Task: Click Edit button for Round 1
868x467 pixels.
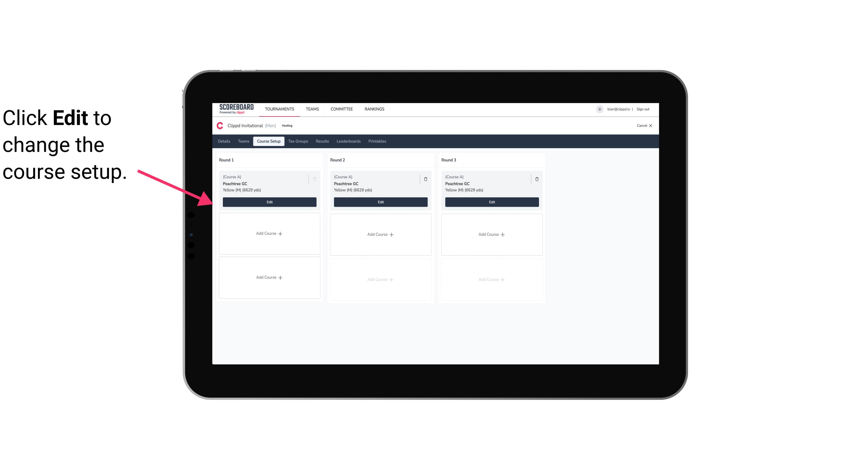Action: (x=270, y=201)
